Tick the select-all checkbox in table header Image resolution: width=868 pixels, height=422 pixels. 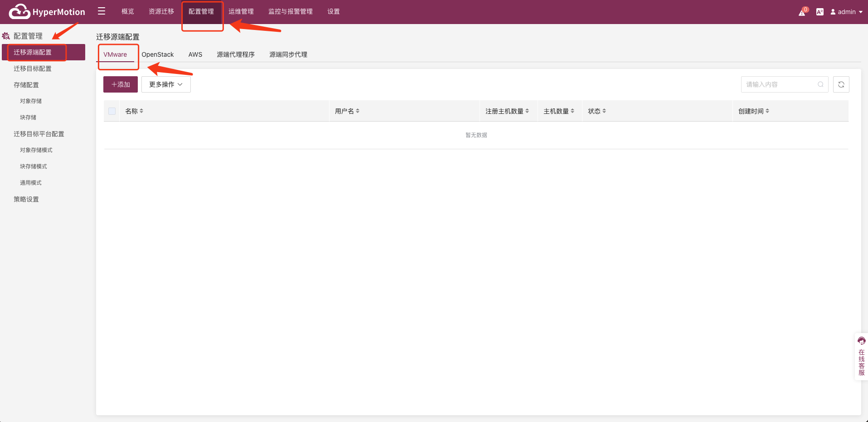[x=112, y=111]
